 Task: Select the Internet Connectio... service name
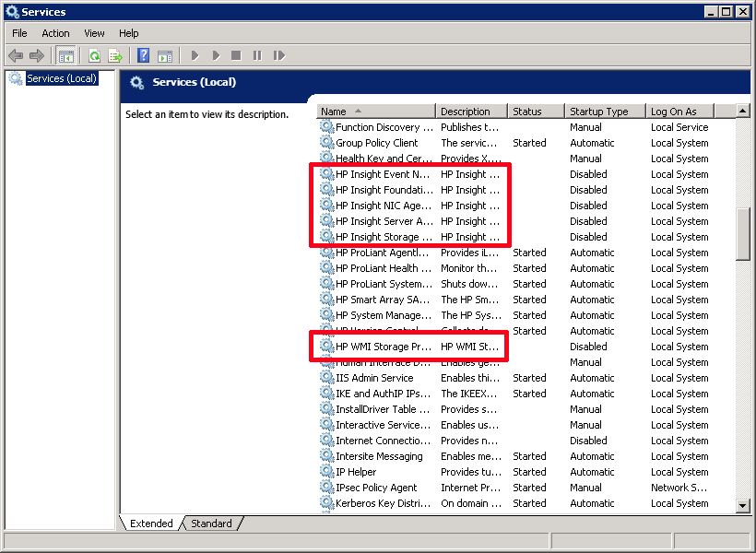tap(383, 441)
